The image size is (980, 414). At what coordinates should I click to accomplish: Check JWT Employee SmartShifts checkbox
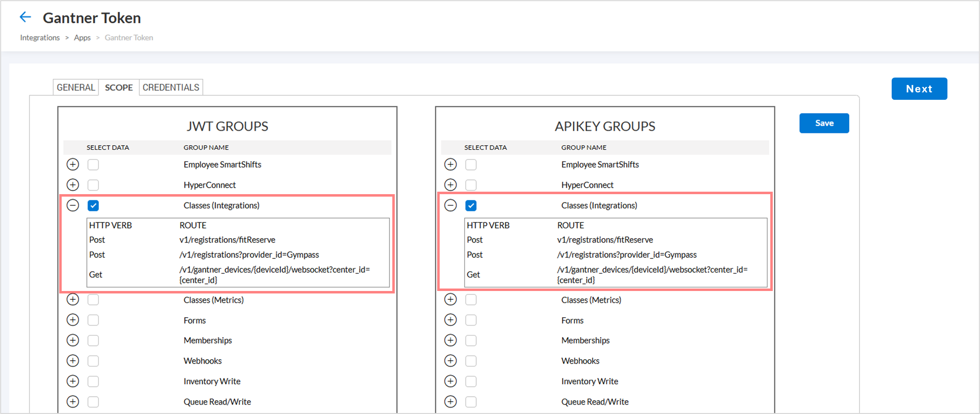[x=93, y=165]
